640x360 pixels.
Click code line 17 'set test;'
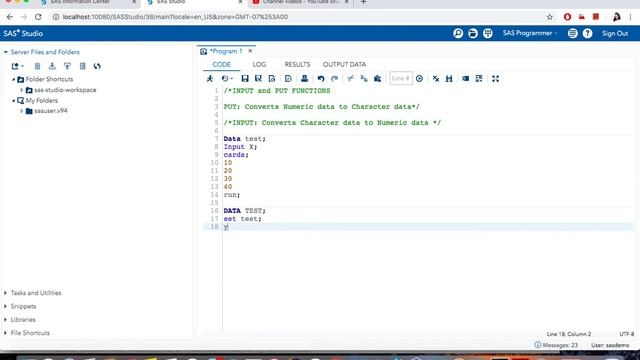(x=242, y=219)
